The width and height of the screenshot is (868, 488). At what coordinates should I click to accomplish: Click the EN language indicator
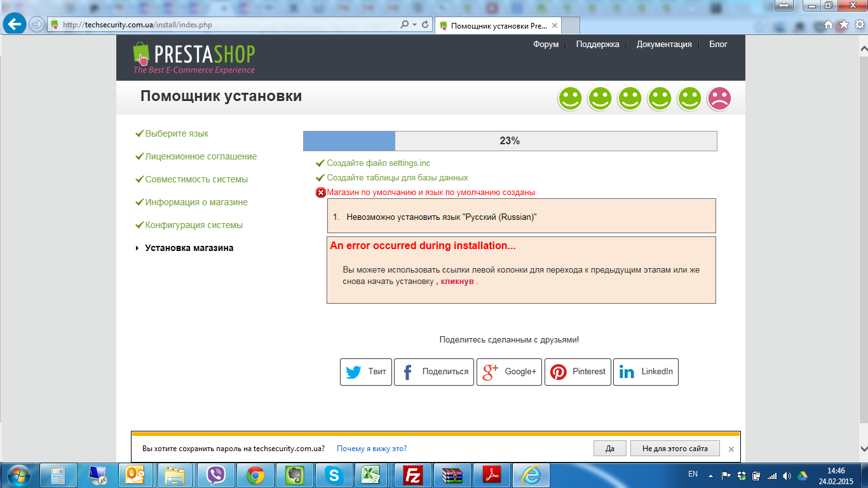pyautogui.click(x=693, y=474)
